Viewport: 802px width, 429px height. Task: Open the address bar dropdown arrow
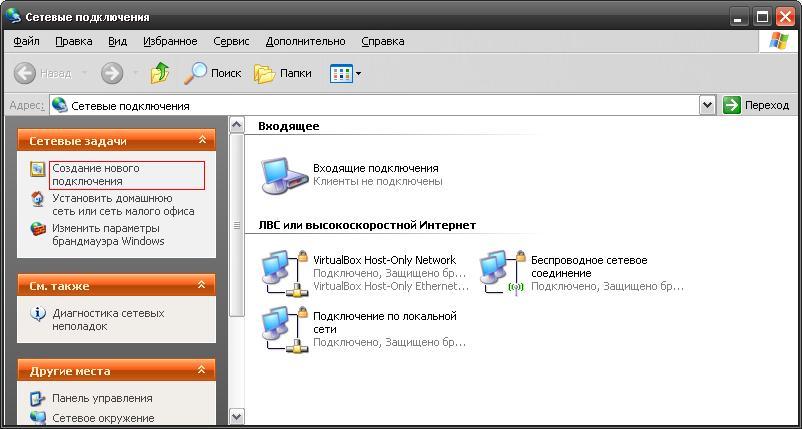coord(707,105)
